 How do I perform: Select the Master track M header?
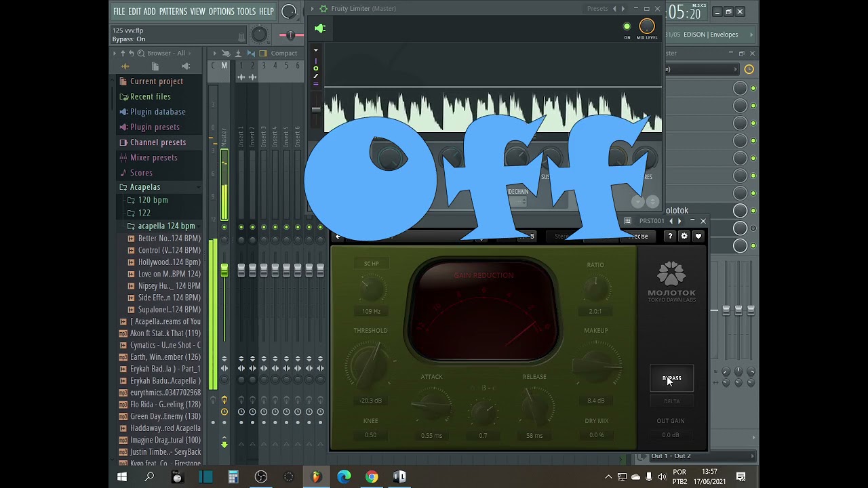[x=224, y=66]
